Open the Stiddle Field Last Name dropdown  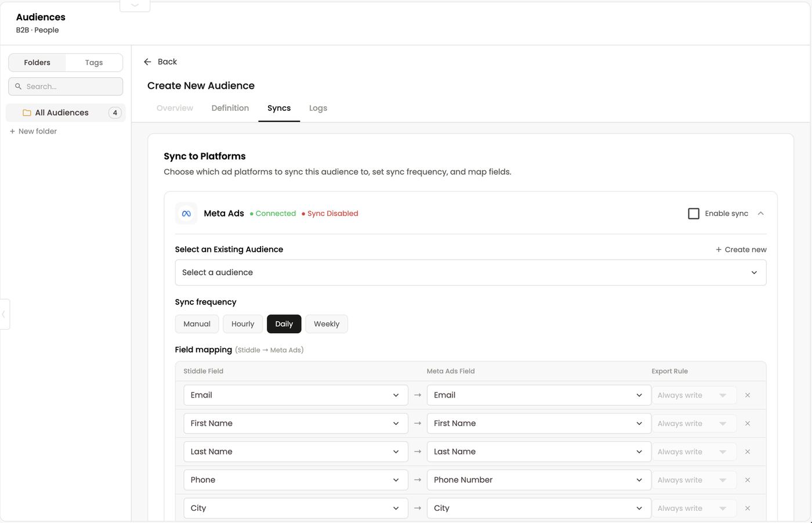click(x=296, y=452)
